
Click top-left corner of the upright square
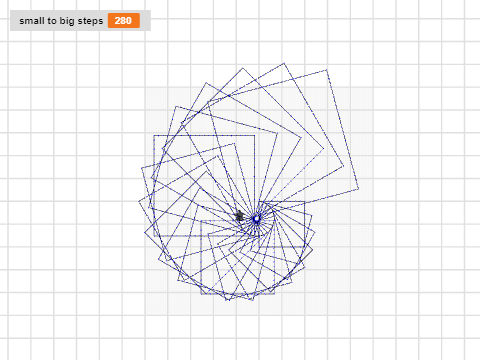click(x=154, y=135)
